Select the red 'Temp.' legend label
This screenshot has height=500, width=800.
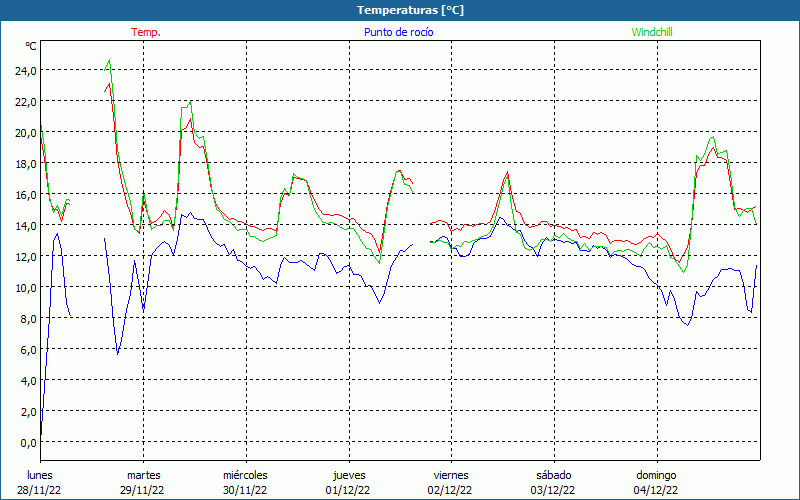pyautogui.click(x=146, y=32)
